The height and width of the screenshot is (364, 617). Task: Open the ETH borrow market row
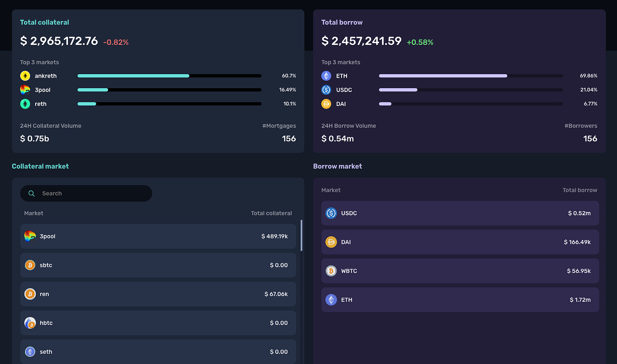460,300
